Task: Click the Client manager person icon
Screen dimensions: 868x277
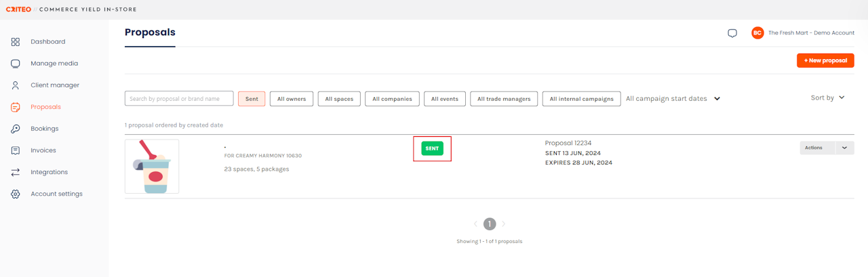Action: (16, 85)
